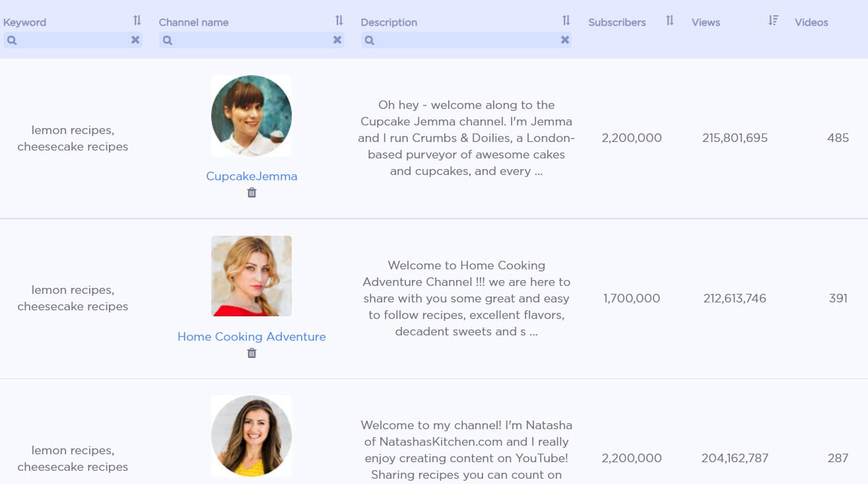Delete the Home Cooking Adventure row via trash icon
Viewport: 868px width, 484px height.
pyautogui.click(x=251, y=353)
